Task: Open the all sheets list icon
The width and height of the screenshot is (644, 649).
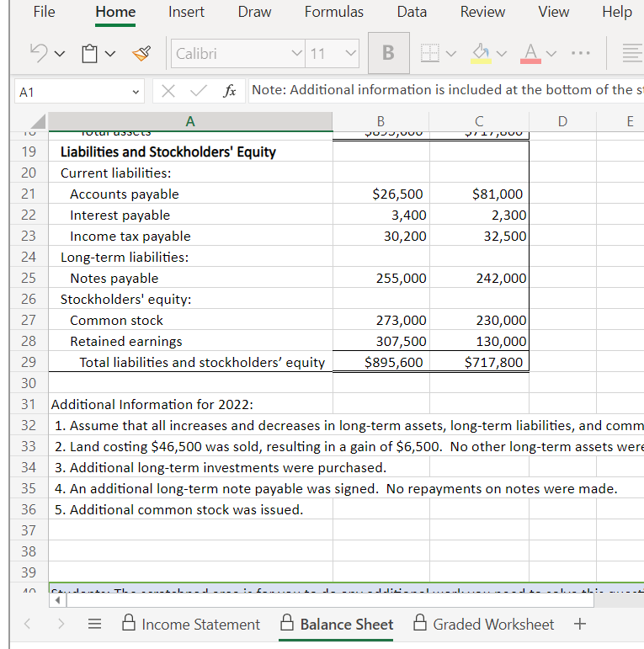Action: [x=95, y=624]
